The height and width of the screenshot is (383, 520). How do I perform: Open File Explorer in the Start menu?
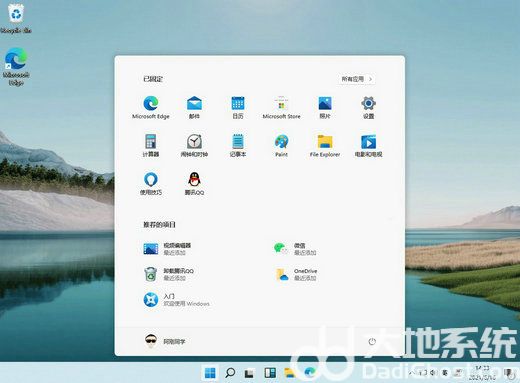pyautogui.click(x=325, y=145)
